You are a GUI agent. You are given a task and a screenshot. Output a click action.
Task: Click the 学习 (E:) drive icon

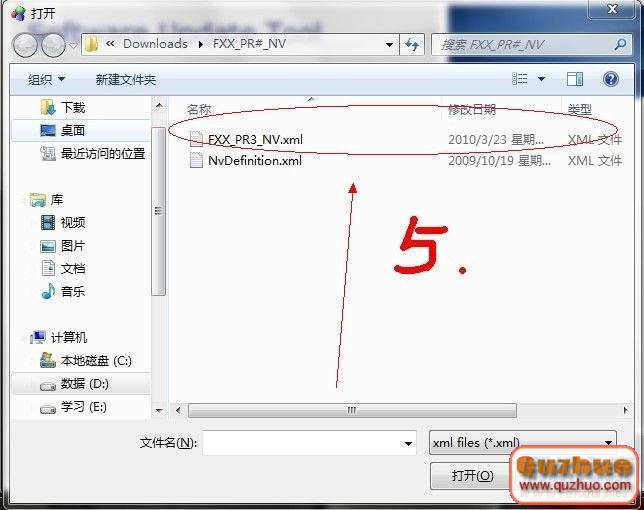pyautogui.click(x=48, y=409)
